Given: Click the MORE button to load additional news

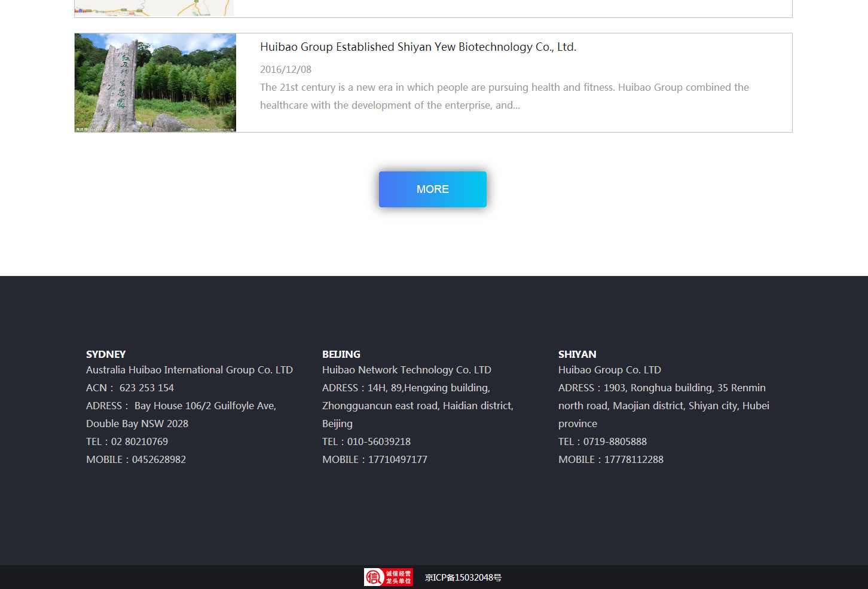Looking at the screenshot, I should point(432,189).
